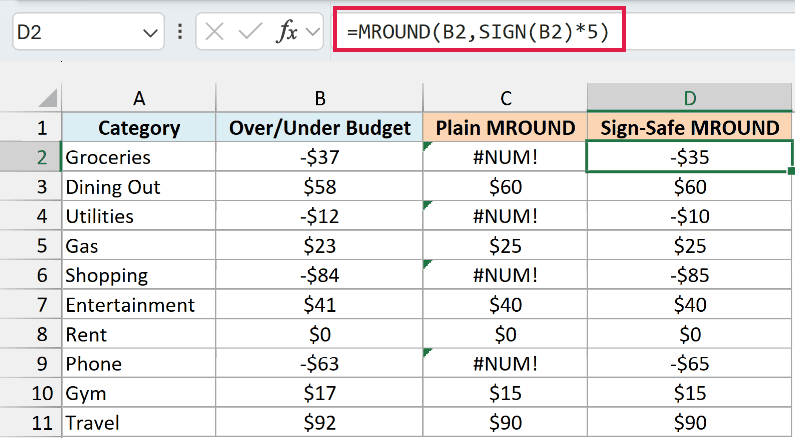Click the Select All corner triangle
795x438 pixels.
[48, 98]
